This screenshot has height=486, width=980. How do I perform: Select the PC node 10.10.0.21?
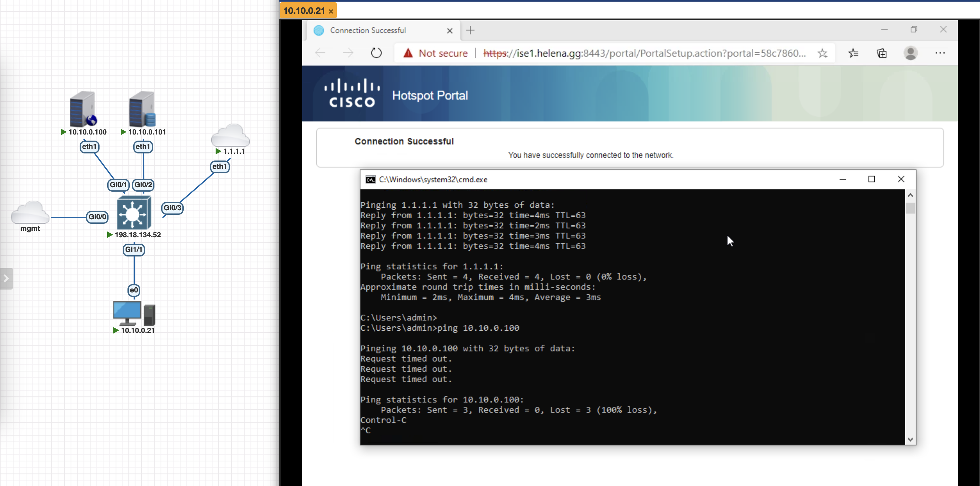click(134, 313)
